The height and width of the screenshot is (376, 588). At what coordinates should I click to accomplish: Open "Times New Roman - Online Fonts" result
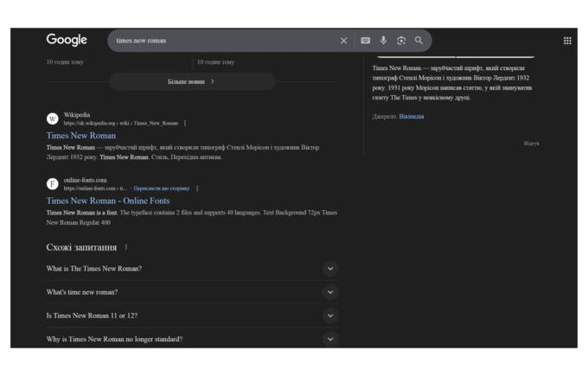pos(108,201)
